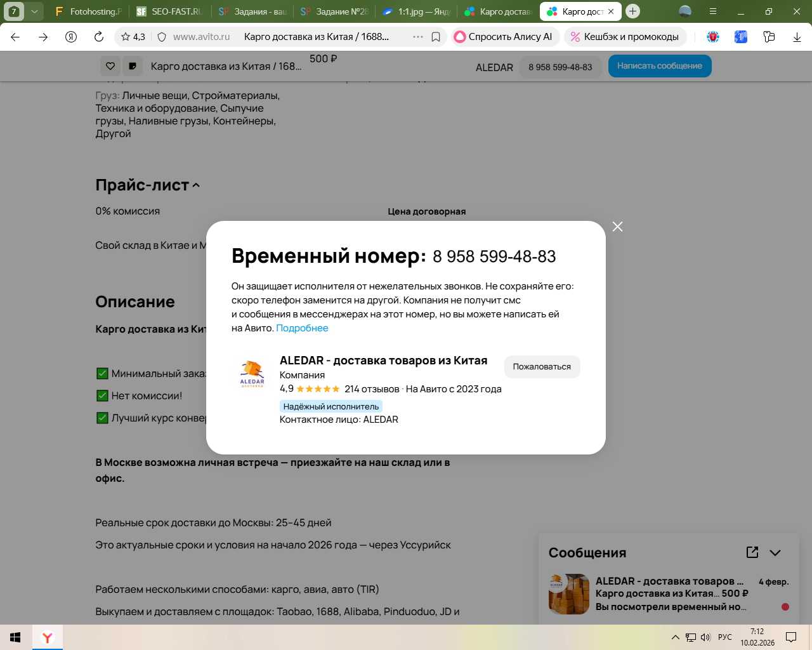Viewport: 812px width, 650px height.
Task: Click the Написать сообщение button
Action: click(x=660, y=66)
